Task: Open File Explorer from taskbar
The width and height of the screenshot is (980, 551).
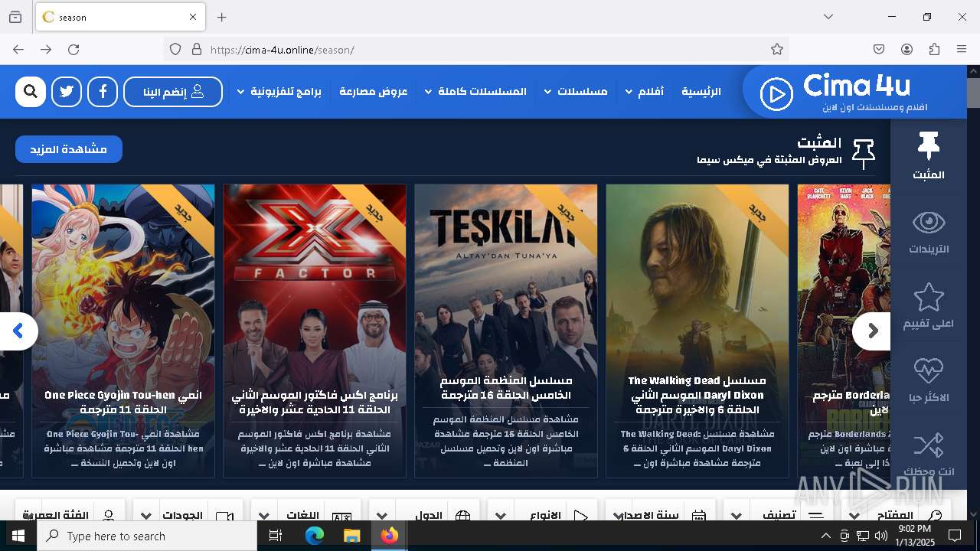Action: click(x=351, y=536)
